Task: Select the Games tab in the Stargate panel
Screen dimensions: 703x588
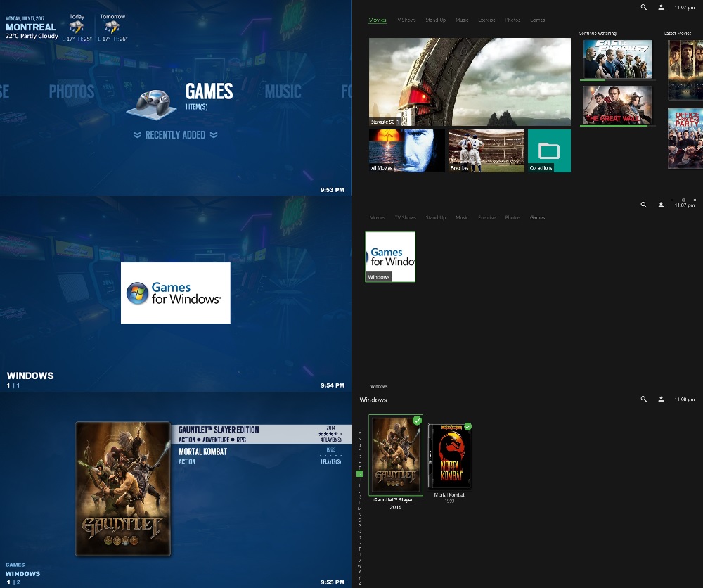Action: coord(537,20)
